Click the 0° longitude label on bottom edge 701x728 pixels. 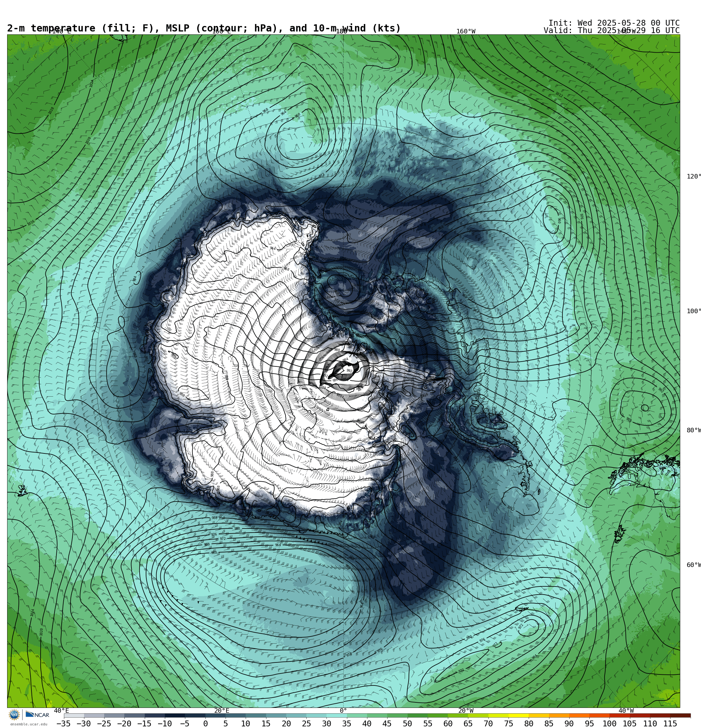coord(343,710)
